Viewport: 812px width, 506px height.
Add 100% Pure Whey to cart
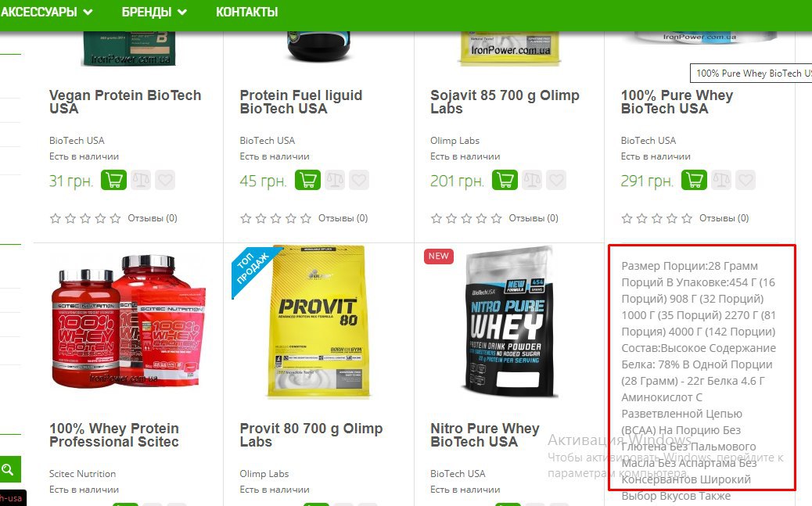(694, 180)
